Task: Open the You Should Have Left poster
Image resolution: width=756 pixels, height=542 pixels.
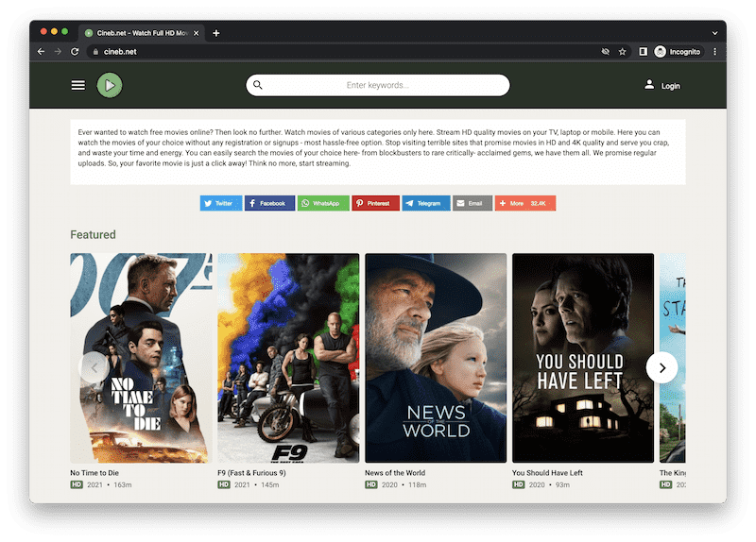Action: 583,358
